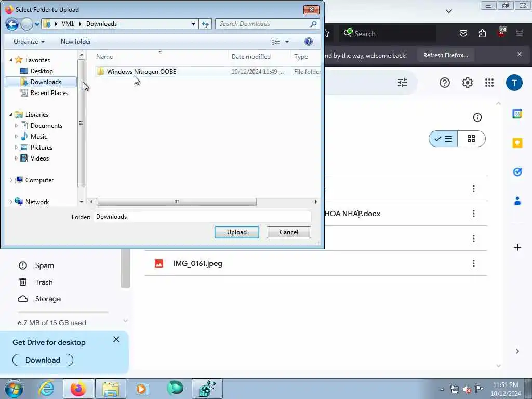Open the Drive search options icon
The height and width of the screenshot is (399, 532).
[403, 83]
